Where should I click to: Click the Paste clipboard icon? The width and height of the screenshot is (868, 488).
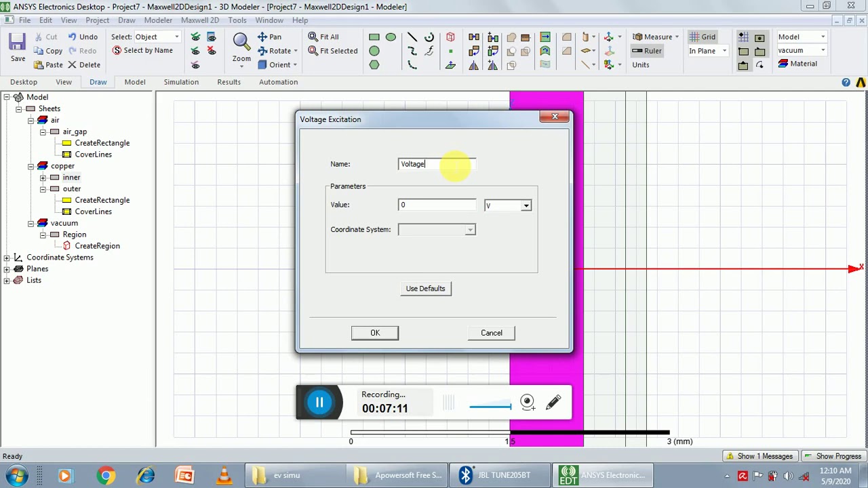pos(38,64)
